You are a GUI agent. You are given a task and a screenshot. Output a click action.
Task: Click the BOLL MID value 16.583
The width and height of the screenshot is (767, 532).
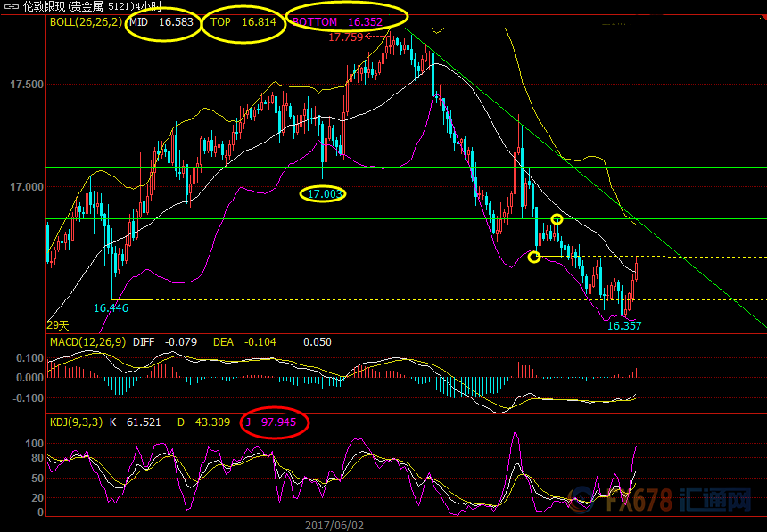pyautogui.click(x=177, y=21)
